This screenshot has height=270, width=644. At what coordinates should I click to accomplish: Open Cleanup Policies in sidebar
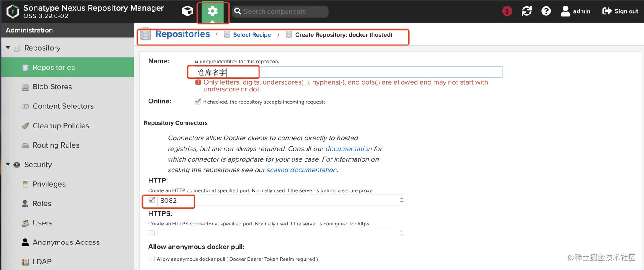point(68,126)
